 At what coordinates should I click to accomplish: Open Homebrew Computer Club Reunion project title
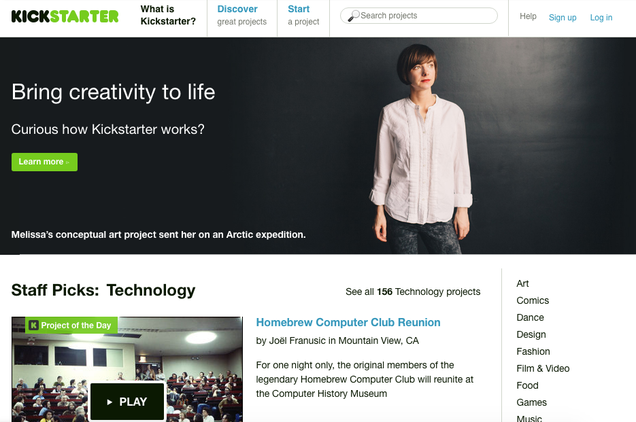(348, 322)
